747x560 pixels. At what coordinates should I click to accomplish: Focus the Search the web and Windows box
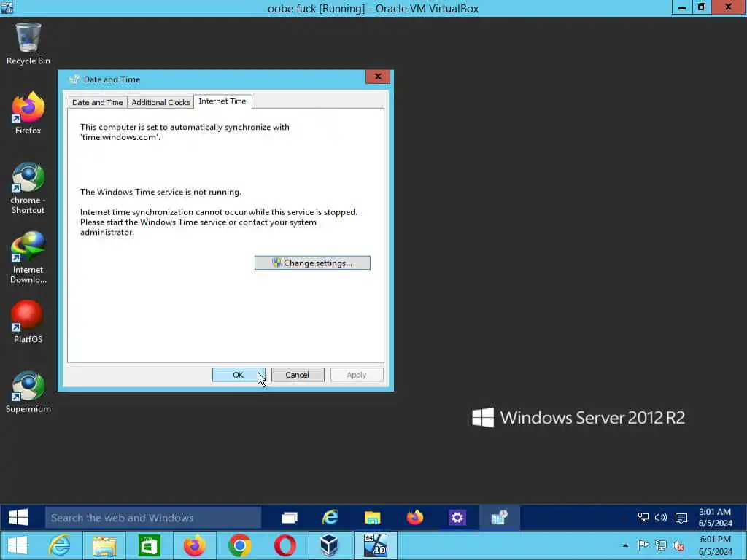click(x=153, y=518)
